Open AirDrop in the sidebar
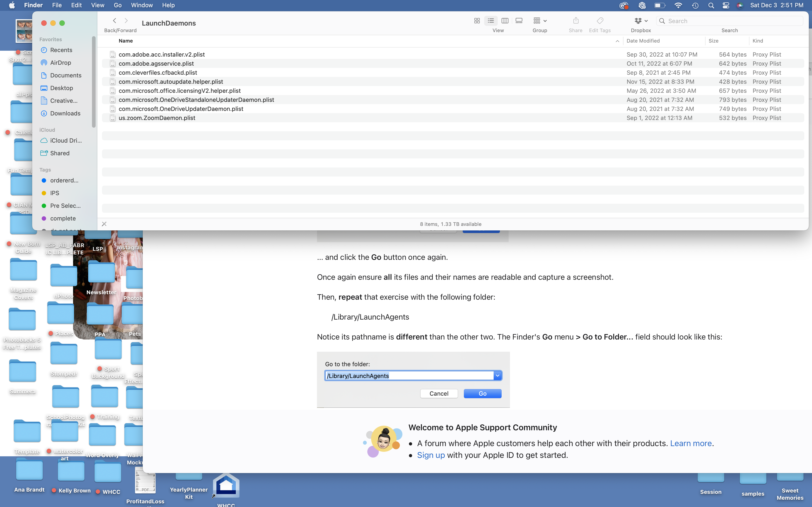 (60, 63)
